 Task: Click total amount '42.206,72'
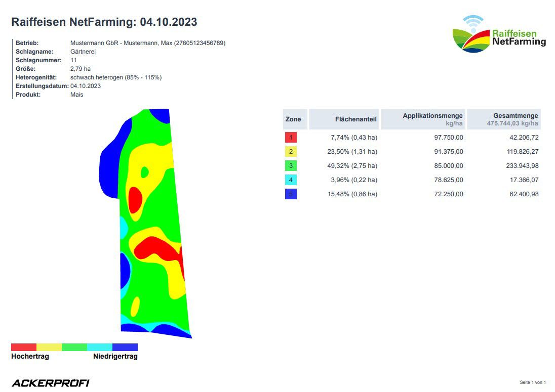524,138
